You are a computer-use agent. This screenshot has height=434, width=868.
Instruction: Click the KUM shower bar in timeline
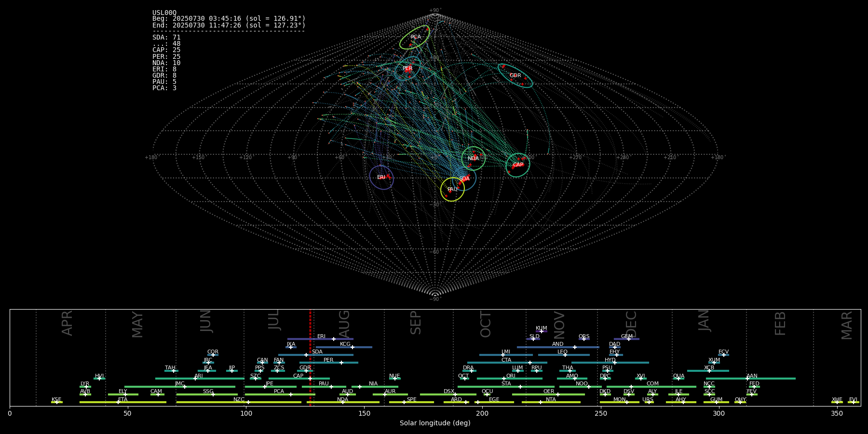[542, 331]
